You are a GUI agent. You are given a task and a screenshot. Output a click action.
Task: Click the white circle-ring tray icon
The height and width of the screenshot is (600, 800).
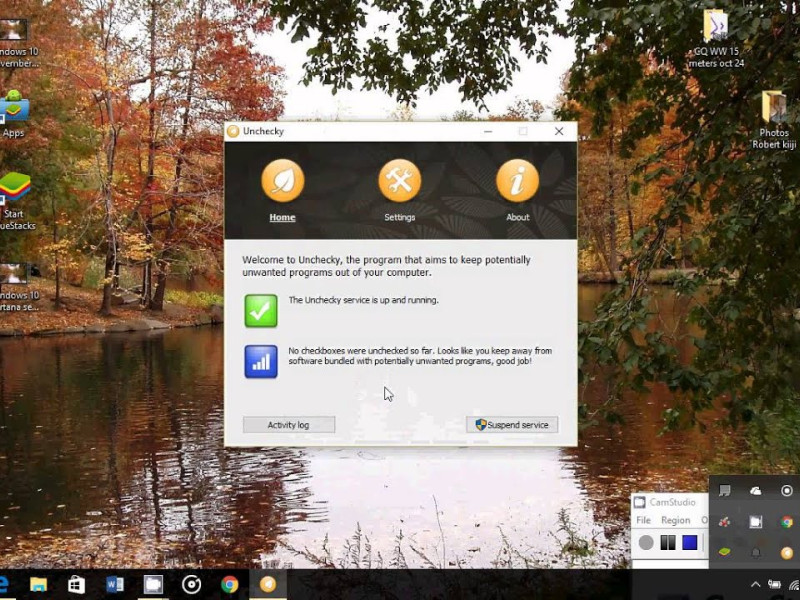787,491
